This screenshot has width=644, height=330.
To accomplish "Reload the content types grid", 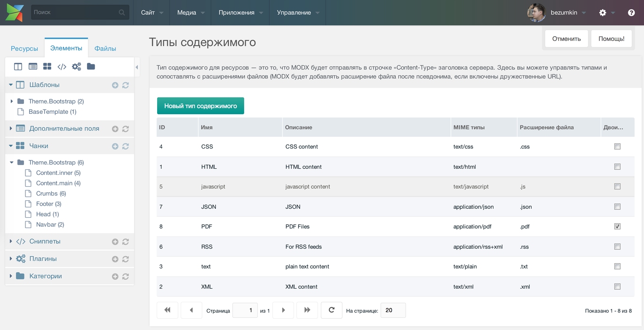I will 331,310.
